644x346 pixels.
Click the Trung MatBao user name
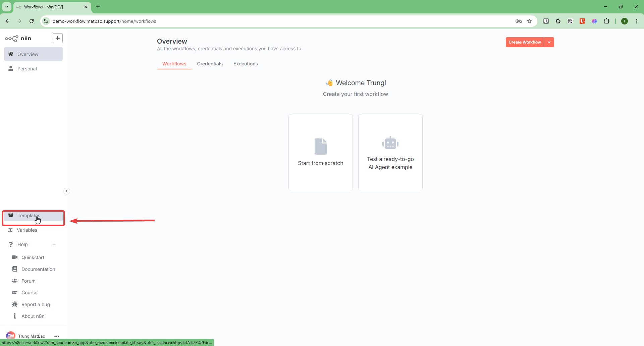point(32,336)
